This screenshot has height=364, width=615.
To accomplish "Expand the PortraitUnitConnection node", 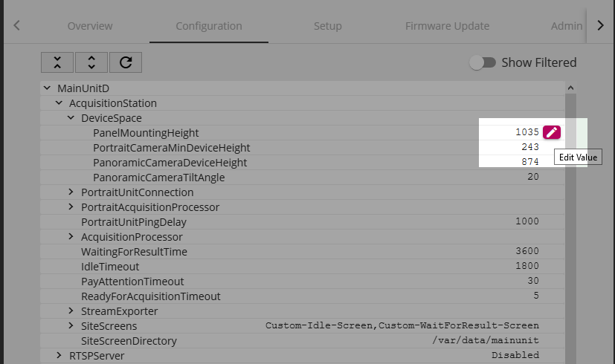I will click(x=71, y=192).
